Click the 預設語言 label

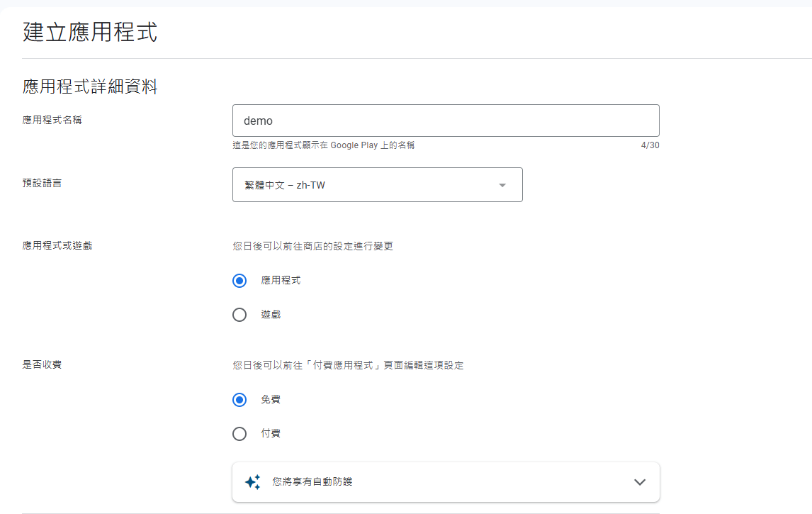click(42, 183)
